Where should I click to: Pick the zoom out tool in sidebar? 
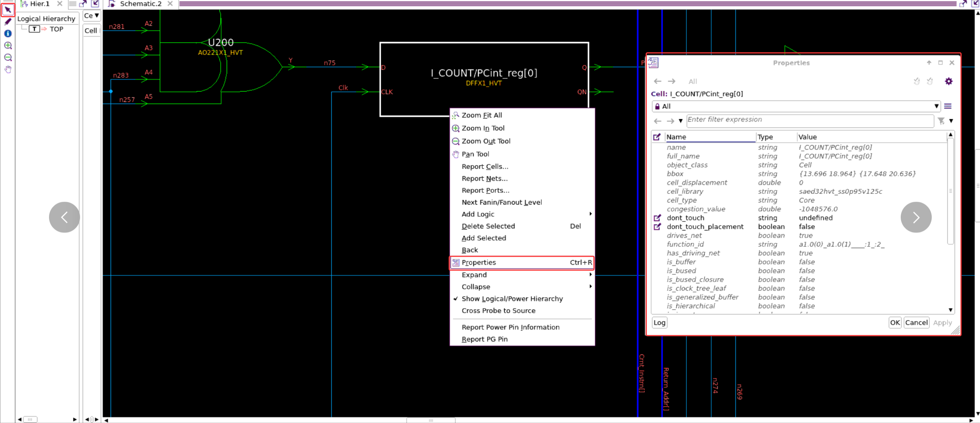(x=8, y=57)
